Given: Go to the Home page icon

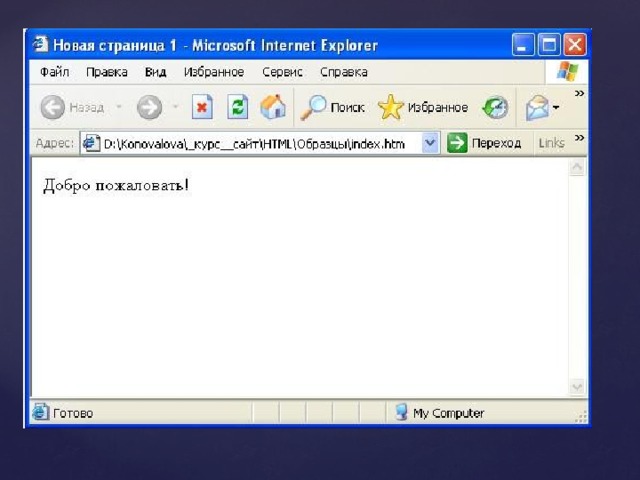Looking at the screenshot, I should pos(273,107).
